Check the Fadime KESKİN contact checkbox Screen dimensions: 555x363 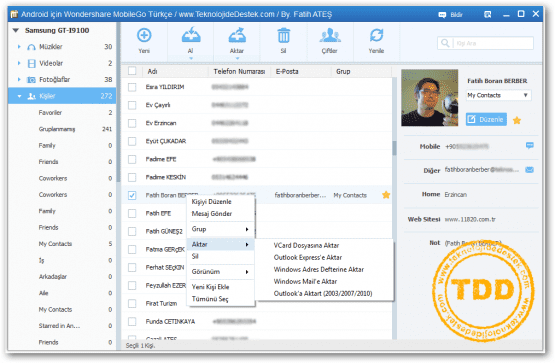(x=132, y=177)
